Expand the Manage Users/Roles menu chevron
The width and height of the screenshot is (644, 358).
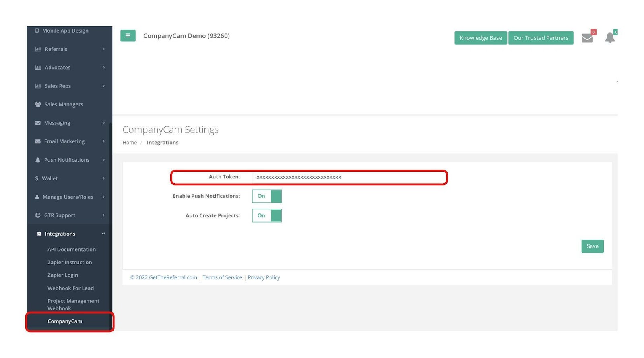103,197
